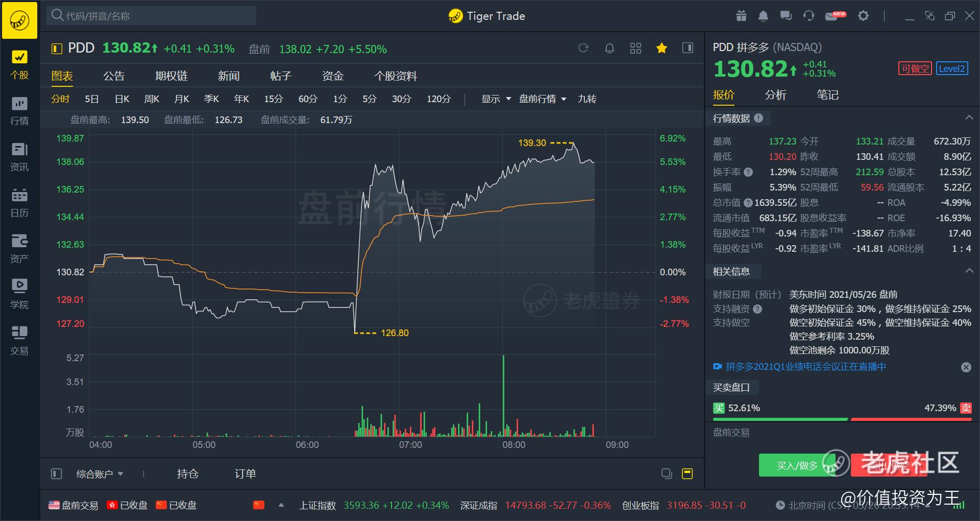Click the help icon beside 换手率
980x521 pixels.
coord(748,172)
